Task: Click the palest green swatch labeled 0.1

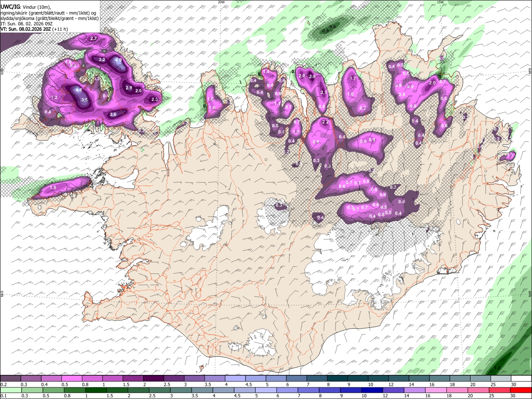Action: tap(11, 390)
